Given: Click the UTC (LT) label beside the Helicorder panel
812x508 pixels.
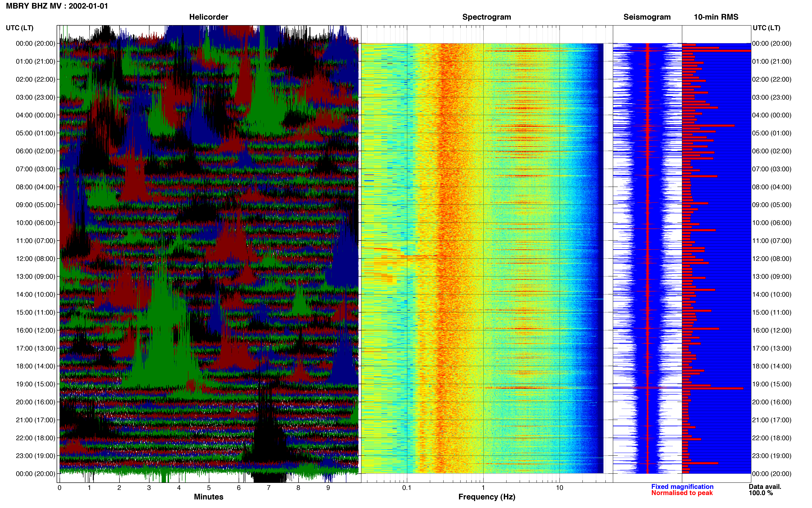Looking at the screenshot, I should 19,28.
